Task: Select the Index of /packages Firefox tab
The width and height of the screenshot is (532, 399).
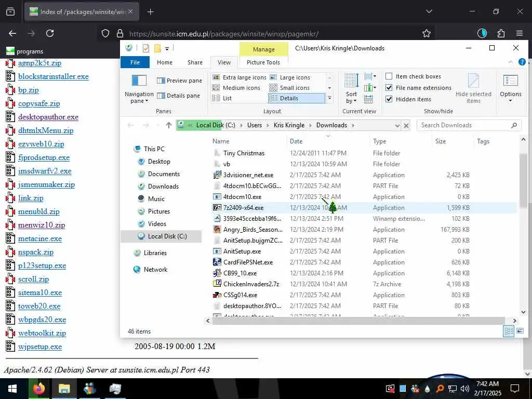Action: [x=82, y=12]
